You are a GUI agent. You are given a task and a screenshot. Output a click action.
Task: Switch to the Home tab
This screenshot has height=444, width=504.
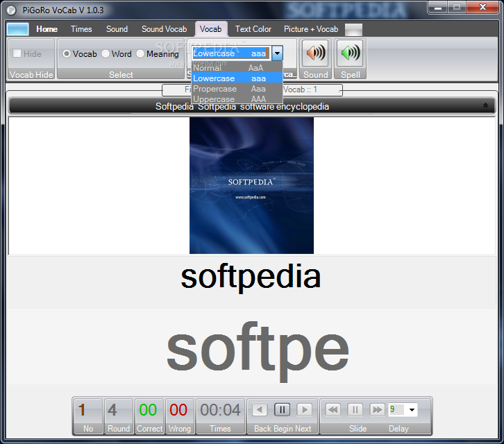point(47,29)
